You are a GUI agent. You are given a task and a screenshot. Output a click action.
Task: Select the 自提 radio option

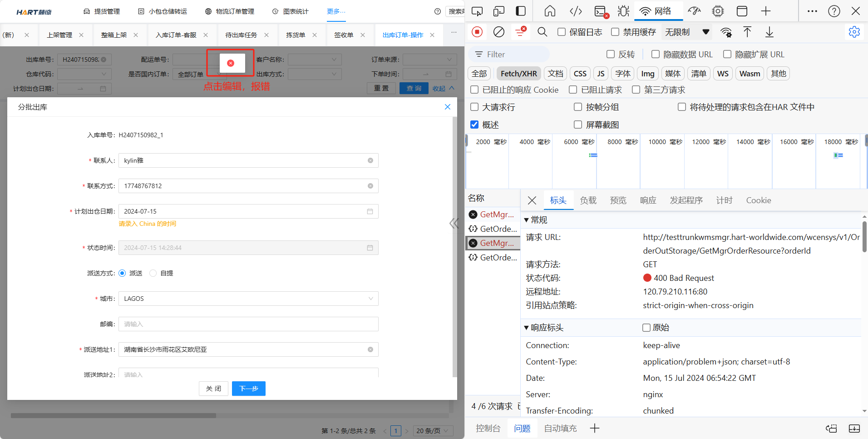[153, 273]
